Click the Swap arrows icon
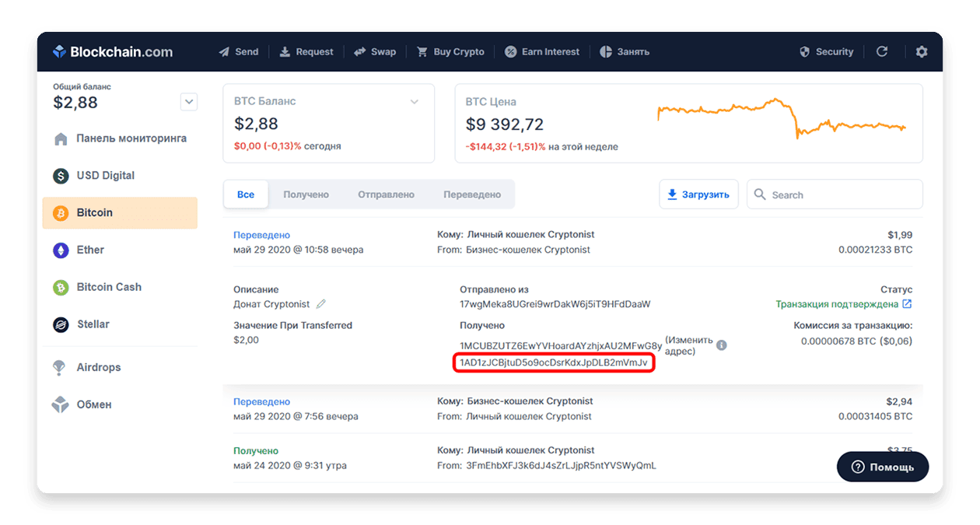 (360, 52)
